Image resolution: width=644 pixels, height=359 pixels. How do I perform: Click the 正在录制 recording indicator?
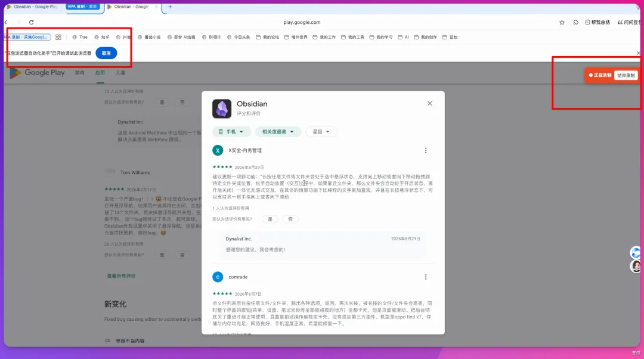click(x=600, y=75)
